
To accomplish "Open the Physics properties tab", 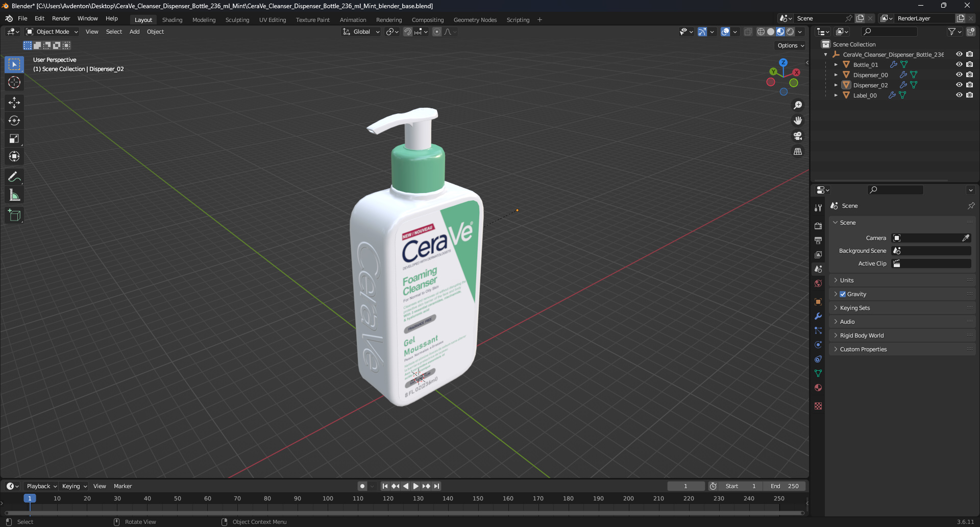I will tap(818, 345).
